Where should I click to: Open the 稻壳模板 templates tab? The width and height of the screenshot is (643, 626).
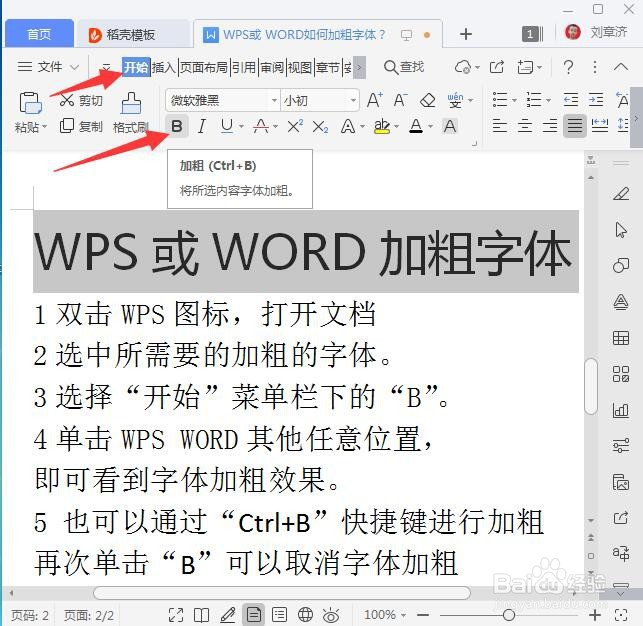coord(132,34)
